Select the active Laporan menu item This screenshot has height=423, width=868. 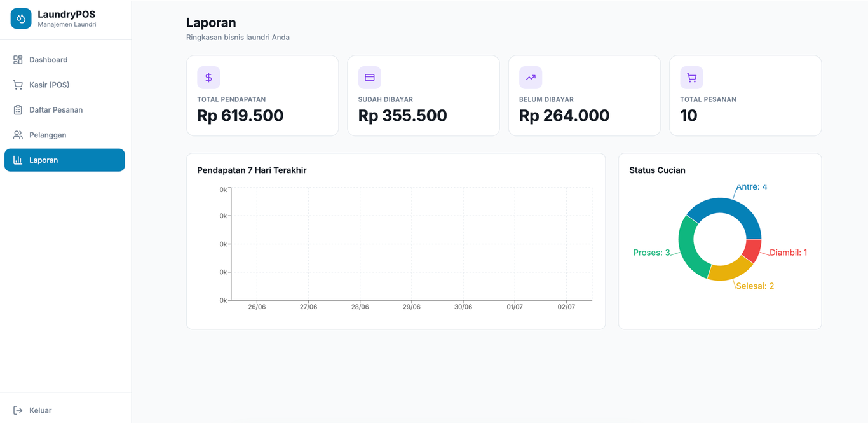click(65, 160)
